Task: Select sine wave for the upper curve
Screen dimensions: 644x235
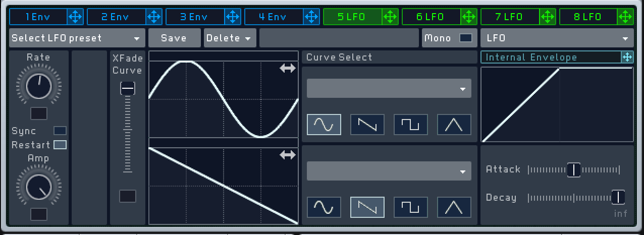Action: [324, 124]
